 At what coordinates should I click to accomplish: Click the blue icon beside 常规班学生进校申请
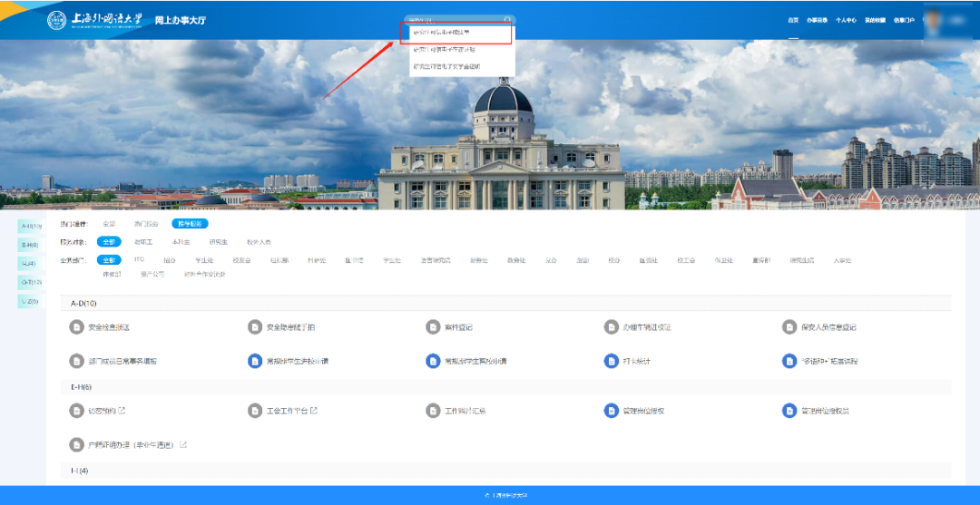click(x=254, y=361)
